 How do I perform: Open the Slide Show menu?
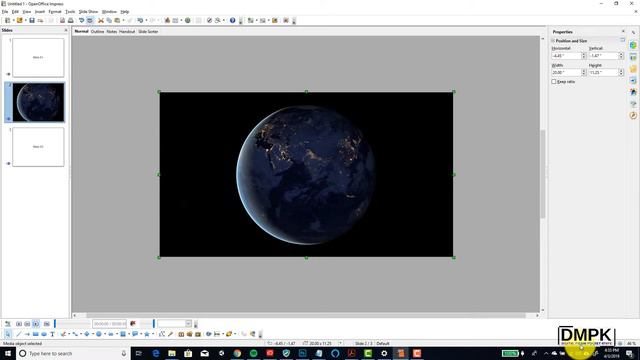88,11
